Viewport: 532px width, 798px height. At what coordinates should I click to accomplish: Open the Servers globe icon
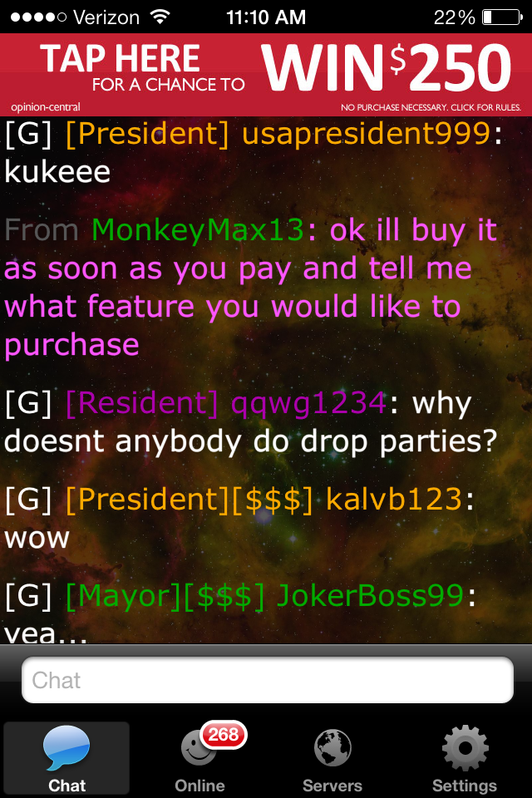point(332,748)
